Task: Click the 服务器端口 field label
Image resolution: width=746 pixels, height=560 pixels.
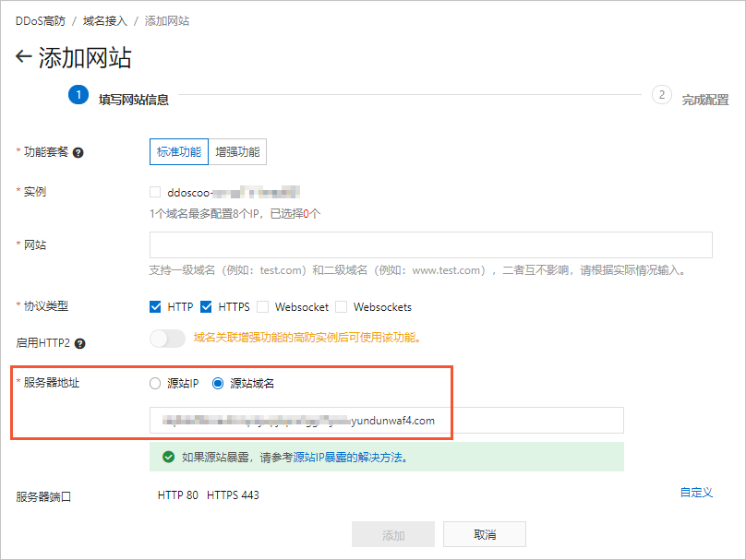Action: pyautogui.click(x=43, y=496)
